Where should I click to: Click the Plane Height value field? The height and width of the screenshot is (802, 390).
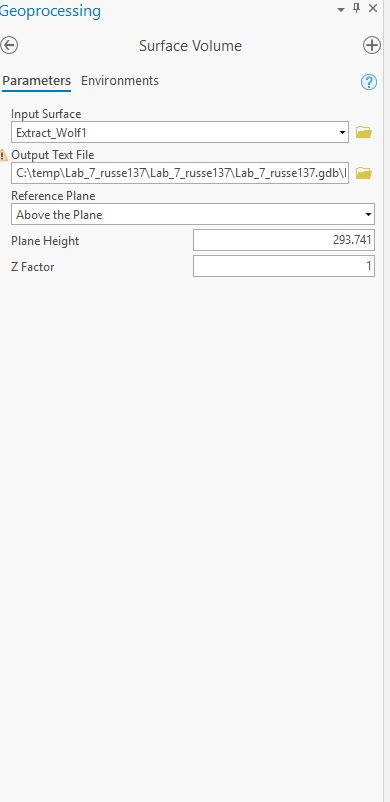coord(284,240)
